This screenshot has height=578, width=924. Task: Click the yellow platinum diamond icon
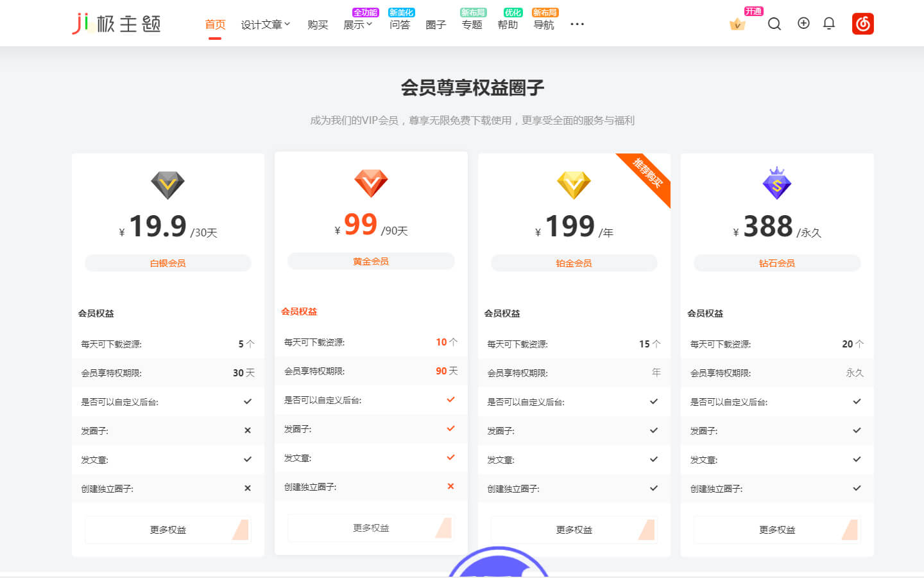coord(573,185)
